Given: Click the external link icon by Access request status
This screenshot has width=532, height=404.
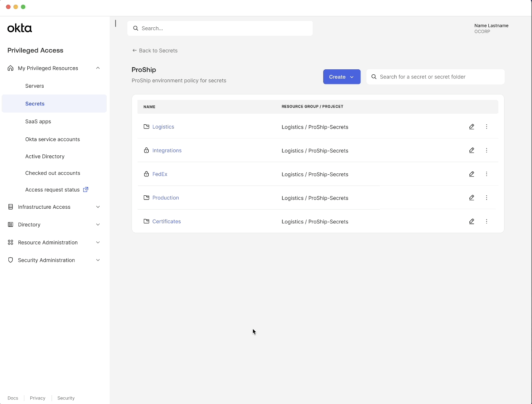Looking at the screenshot, I should [x=86, y=189].
